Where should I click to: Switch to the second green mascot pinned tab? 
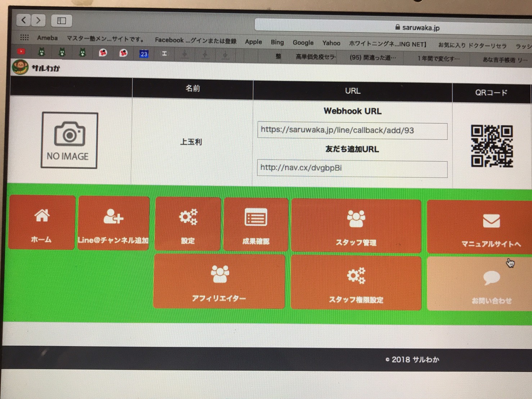click(x=62, y=53)
